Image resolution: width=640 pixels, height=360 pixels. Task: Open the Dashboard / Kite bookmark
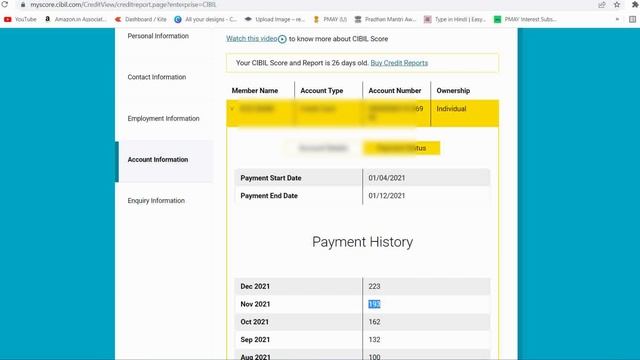point(141,19)
